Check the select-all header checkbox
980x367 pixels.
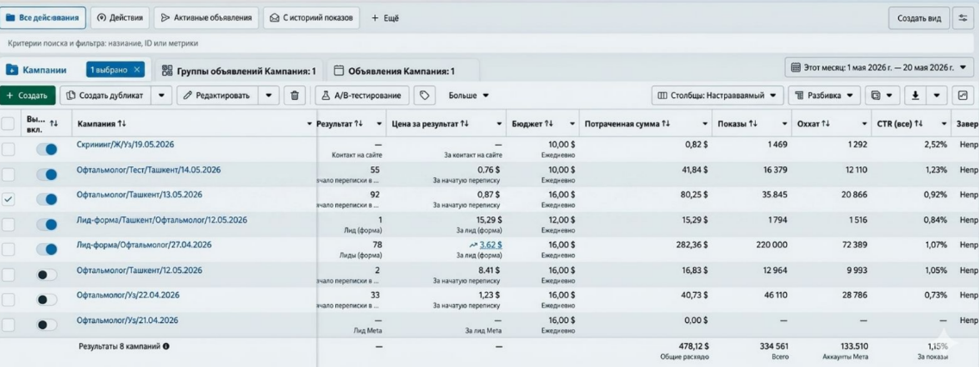tap(8, 124)
